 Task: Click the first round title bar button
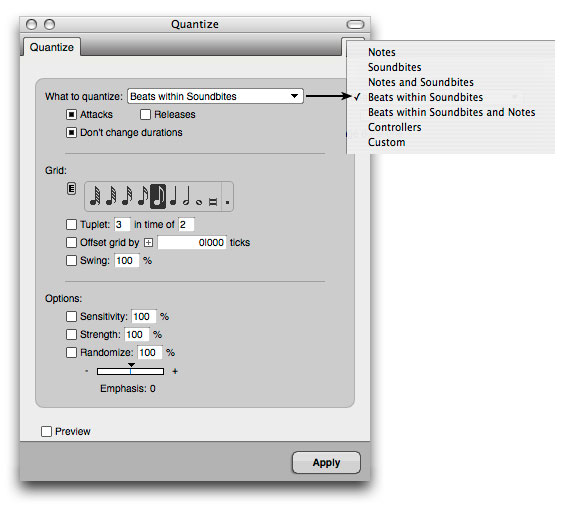tap(32, 25)
